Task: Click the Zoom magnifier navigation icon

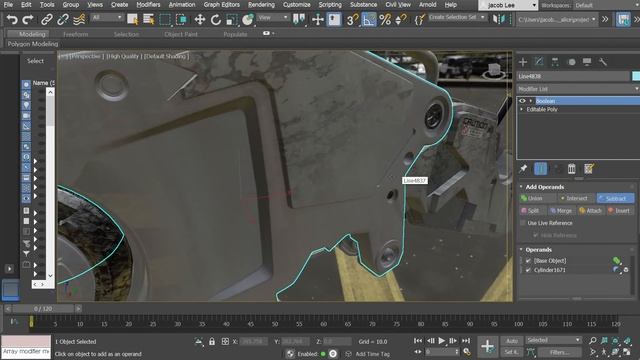Action: (x=593, y=340)
